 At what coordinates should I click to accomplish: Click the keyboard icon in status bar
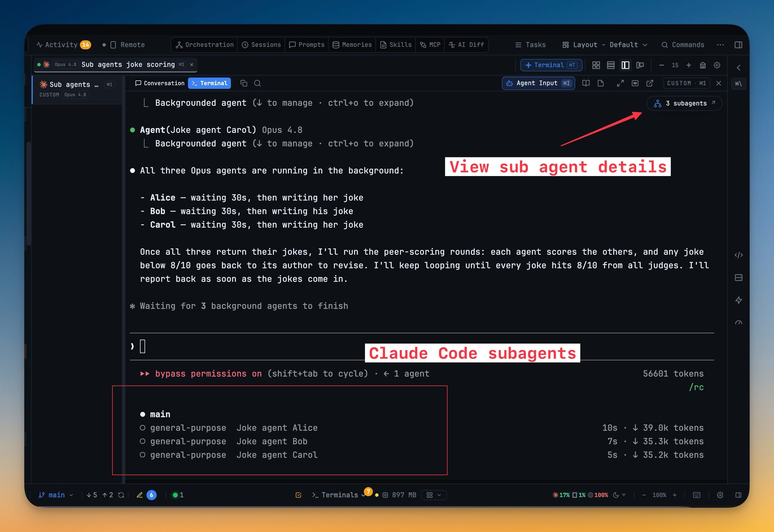697,495
